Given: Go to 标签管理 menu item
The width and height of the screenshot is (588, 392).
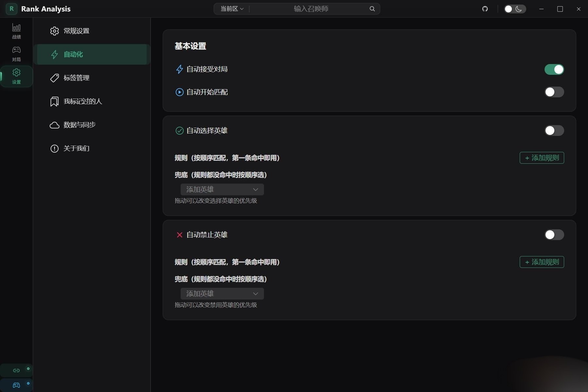Looking at the screenshot, I should pos(92,78).
